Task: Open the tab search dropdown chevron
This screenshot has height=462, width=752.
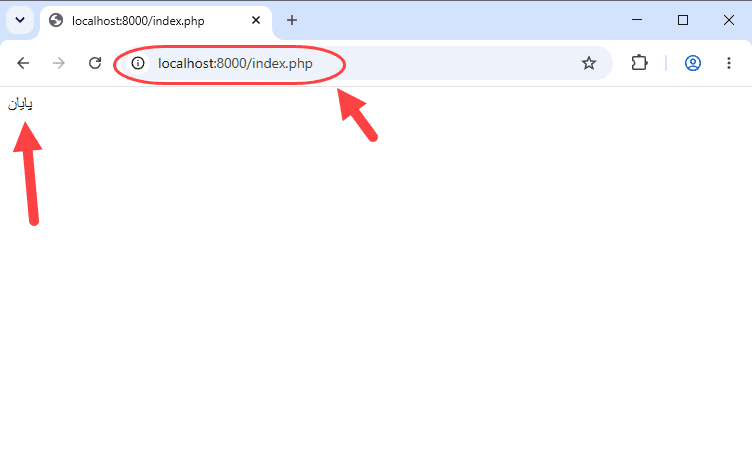Action: [20, 20]
